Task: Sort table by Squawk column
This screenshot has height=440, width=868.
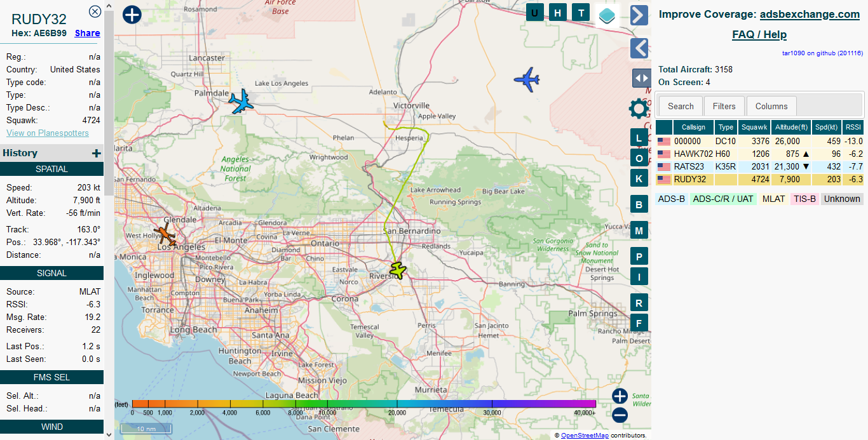Action: [x=754, y=127]
